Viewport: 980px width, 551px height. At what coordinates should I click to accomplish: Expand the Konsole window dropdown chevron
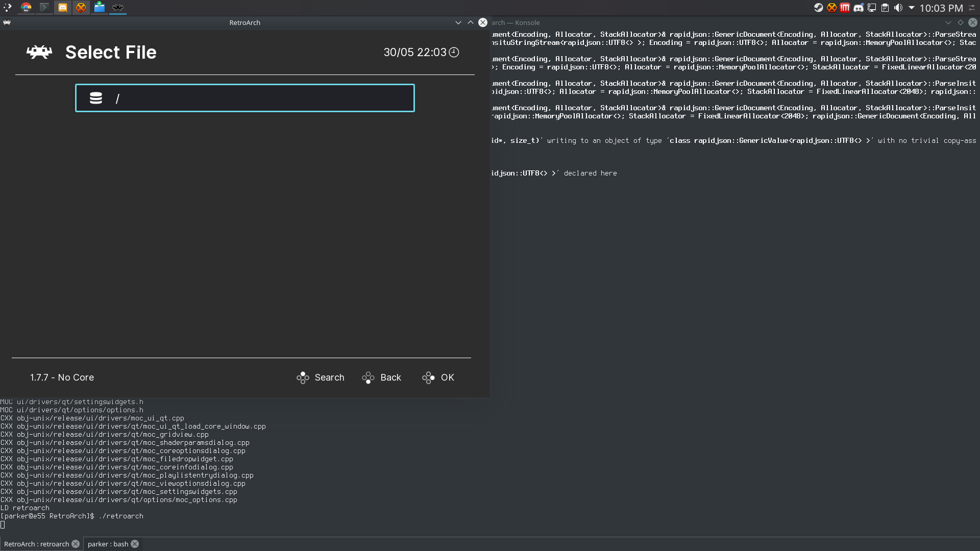point(948,22)
